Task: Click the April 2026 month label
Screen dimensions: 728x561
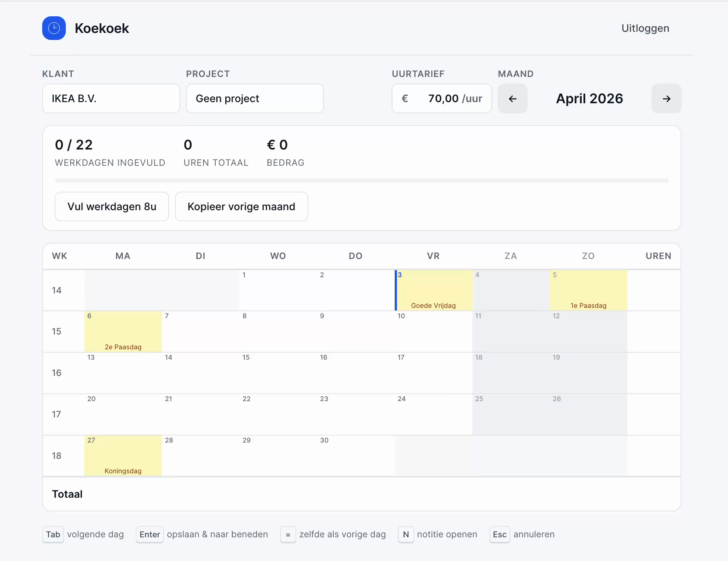Action: coord(589,98)
